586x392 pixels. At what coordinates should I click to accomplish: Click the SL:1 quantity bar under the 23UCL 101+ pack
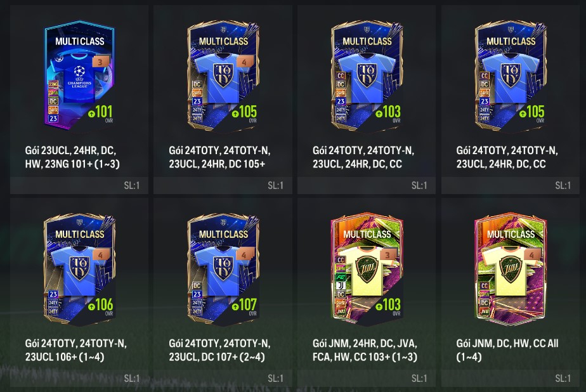point(79,185)
